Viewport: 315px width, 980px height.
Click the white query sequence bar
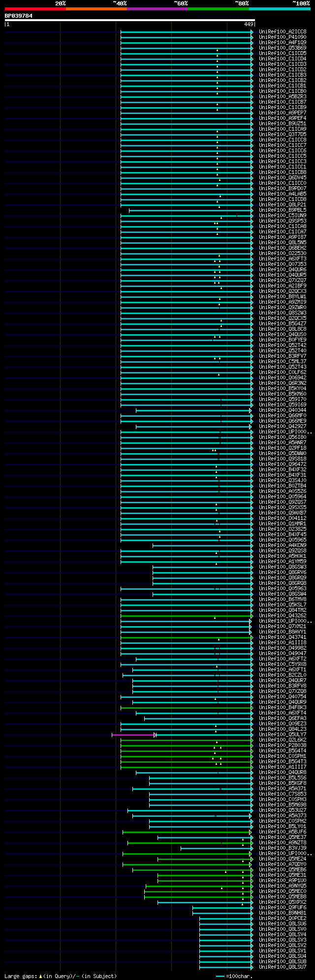[x=130, y=20]
